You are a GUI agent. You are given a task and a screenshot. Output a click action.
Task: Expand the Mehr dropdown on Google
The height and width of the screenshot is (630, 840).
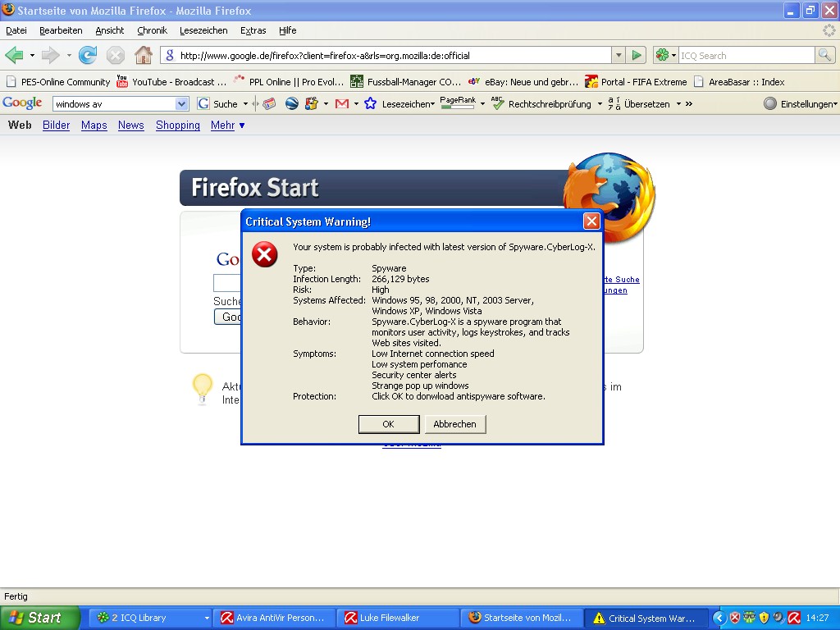point(242,126)
